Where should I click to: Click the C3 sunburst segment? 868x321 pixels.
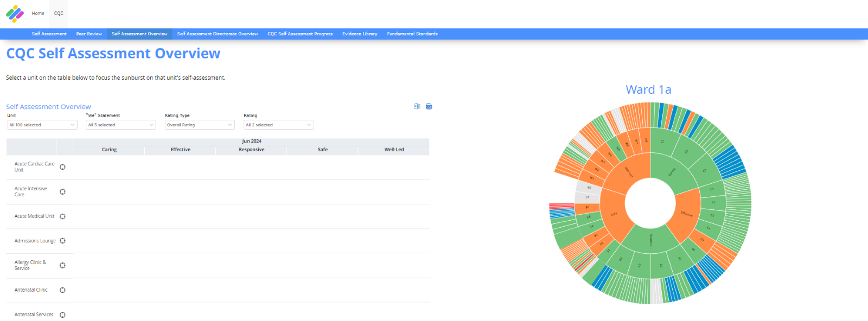point(704,170)
